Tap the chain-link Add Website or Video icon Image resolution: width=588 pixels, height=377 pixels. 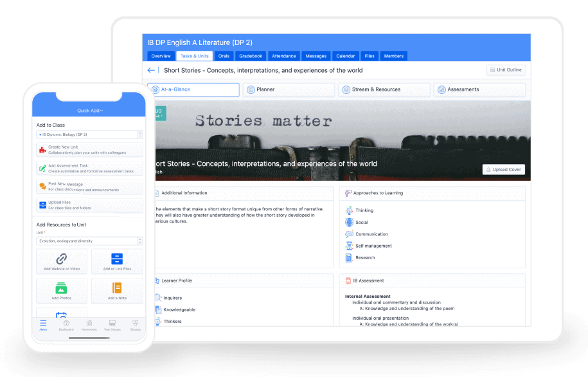point(62,259)
